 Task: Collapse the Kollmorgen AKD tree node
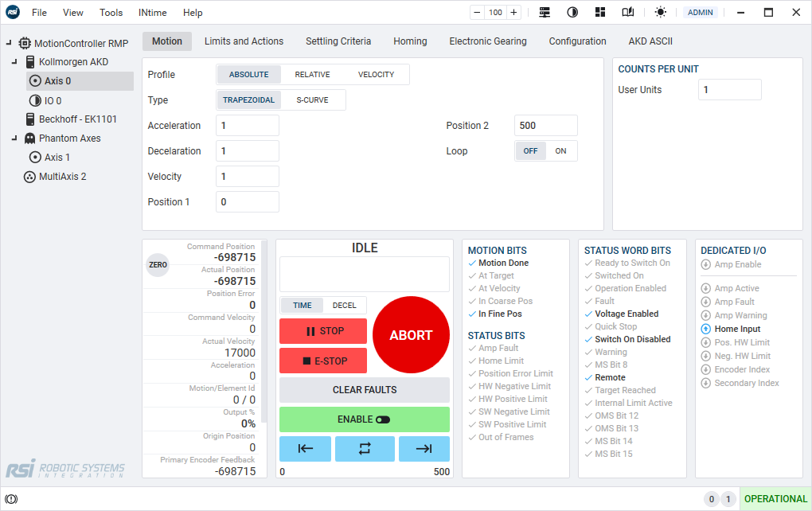[x=14, y=61]
